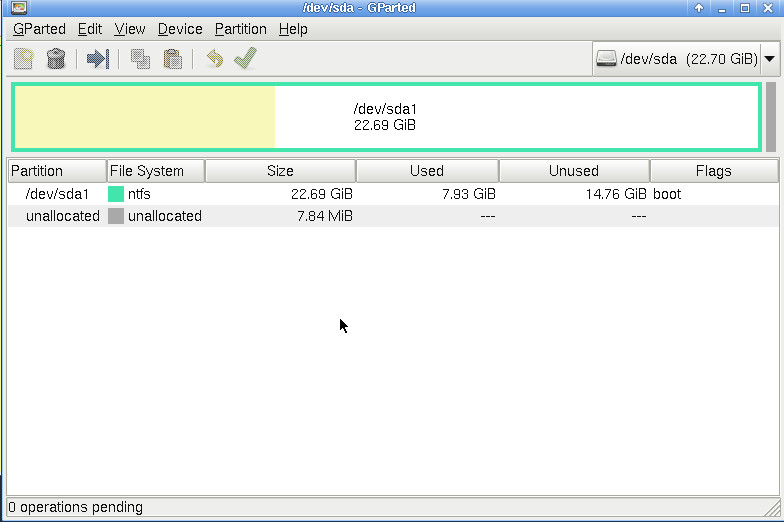The image size is (784, 522).
Task: Click the Size column header
Action: (280, 171)
